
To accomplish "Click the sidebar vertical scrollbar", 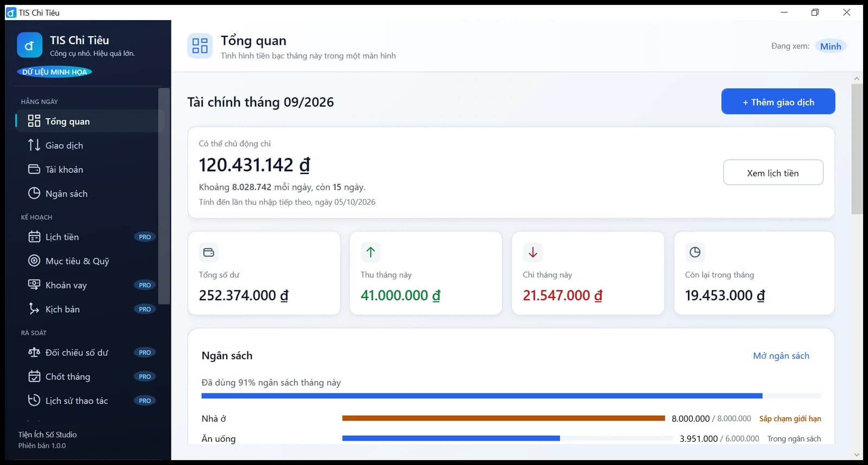I will (164, 196).
